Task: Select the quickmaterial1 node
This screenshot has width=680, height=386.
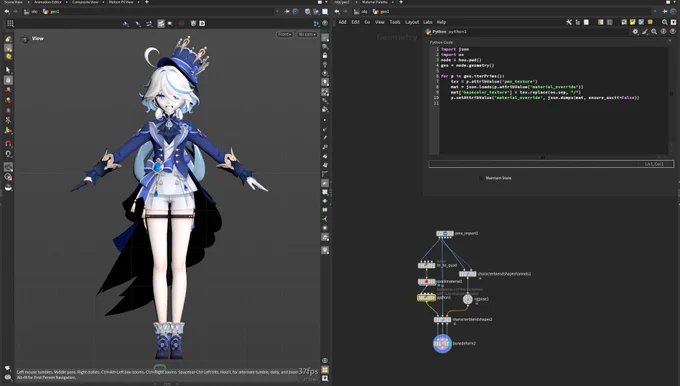Action: (427, 281)
